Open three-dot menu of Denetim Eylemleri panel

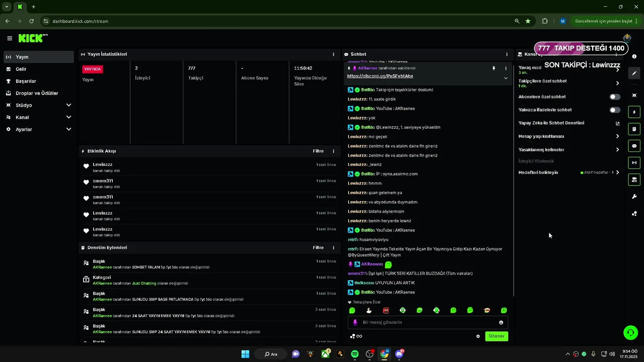[333, 247]
